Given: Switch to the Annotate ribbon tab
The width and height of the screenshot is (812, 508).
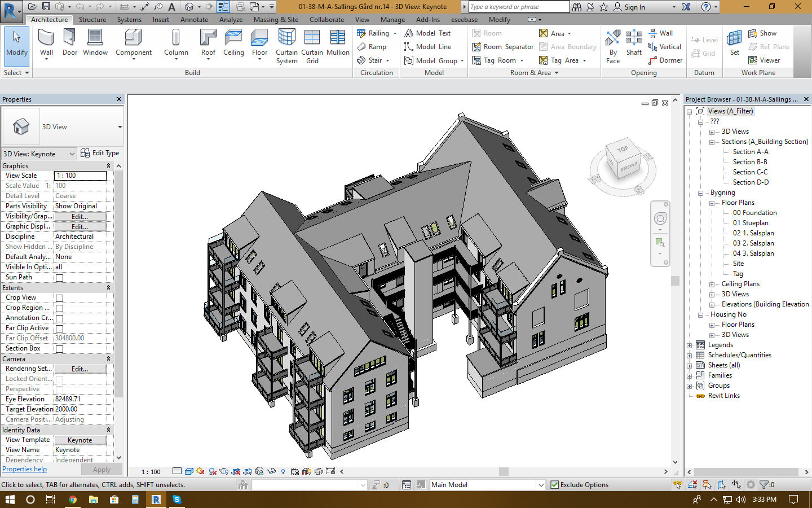Looking at the screenshot, I should pos(194,20).
